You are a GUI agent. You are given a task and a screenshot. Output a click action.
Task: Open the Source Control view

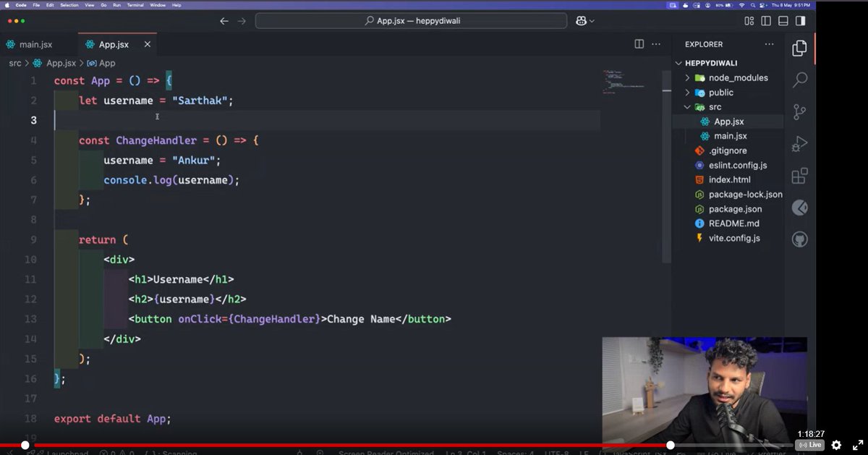(x=799, y=112)
